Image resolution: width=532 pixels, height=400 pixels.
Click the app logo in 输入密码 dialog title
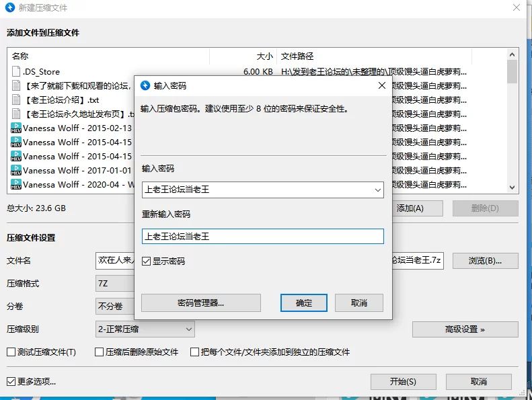145,85
